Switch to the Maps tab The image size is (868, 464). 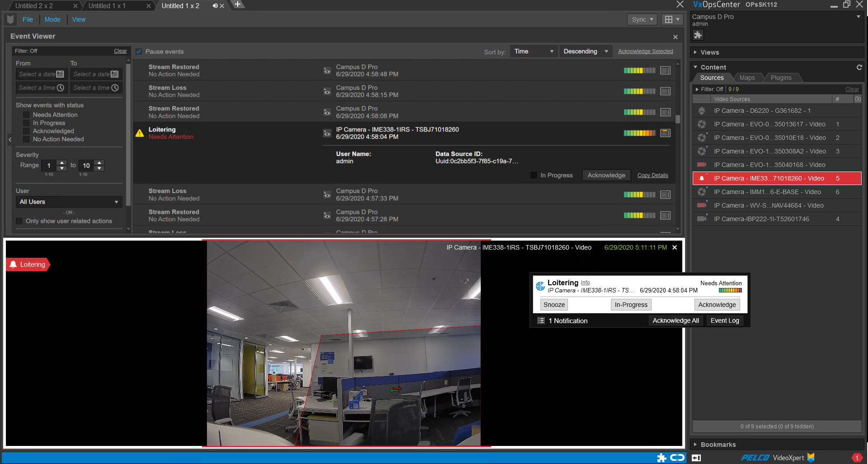[747, 78]
